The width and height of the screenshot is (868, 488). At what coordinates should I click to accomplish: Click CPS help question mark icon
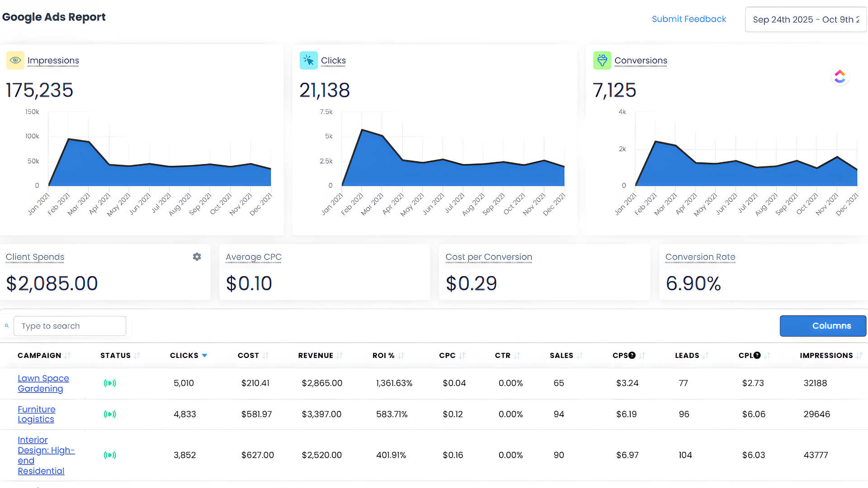[632, 356]
